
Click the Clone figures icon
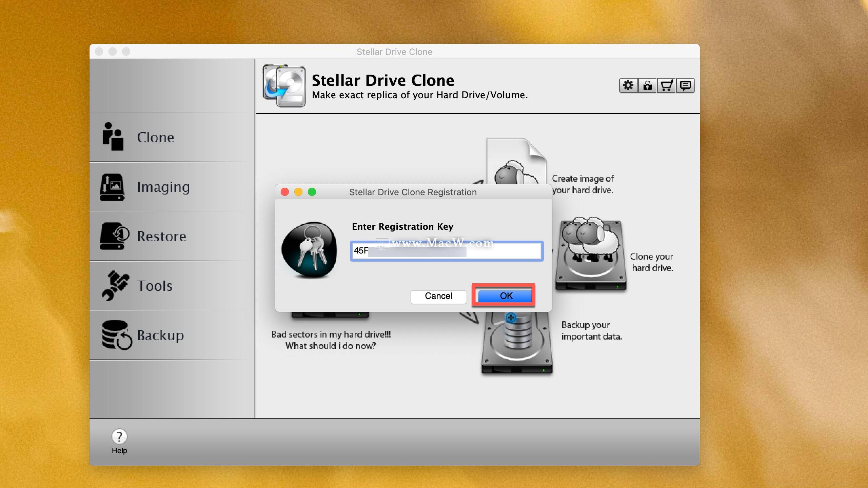(x=113, y=136)
